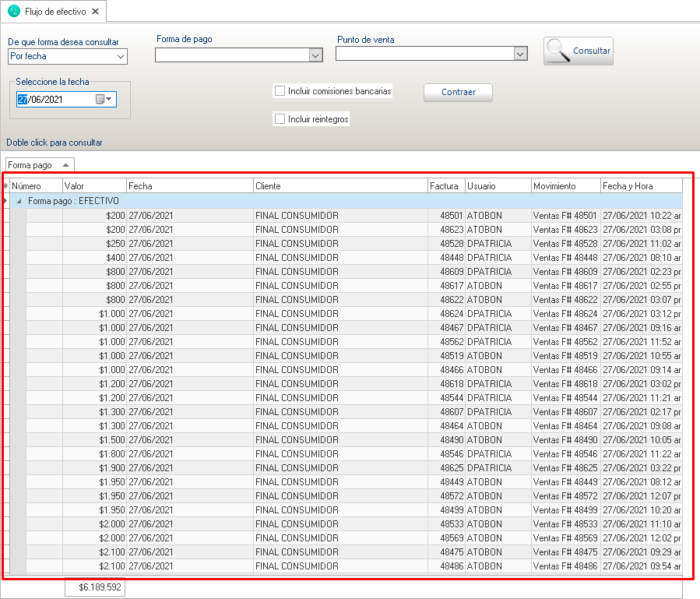Click the magnifying glass Consultar icon
This screenshot has width=700, height=599.
[558, 51]
